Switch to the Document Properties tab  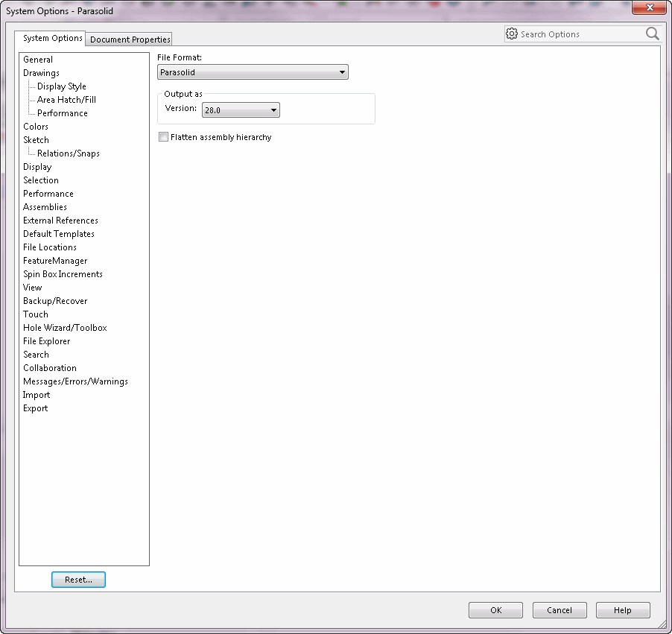click(x=130, y=39)
